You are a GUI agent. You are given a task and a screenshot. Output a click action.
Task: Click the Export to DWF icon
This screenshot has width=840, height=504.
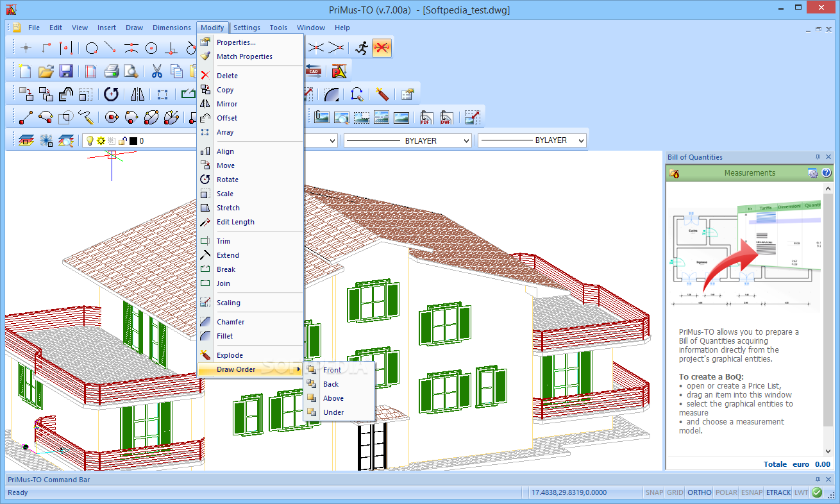pos(446,117)
